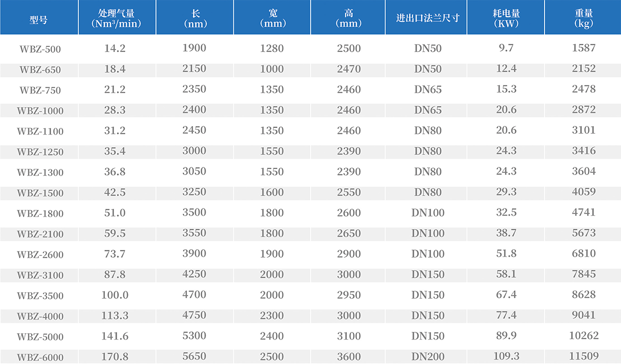Select the 耗电量 (KW) header cell
Image resolution: width=621 pixels, height=364 pixels.
(506, 18)
